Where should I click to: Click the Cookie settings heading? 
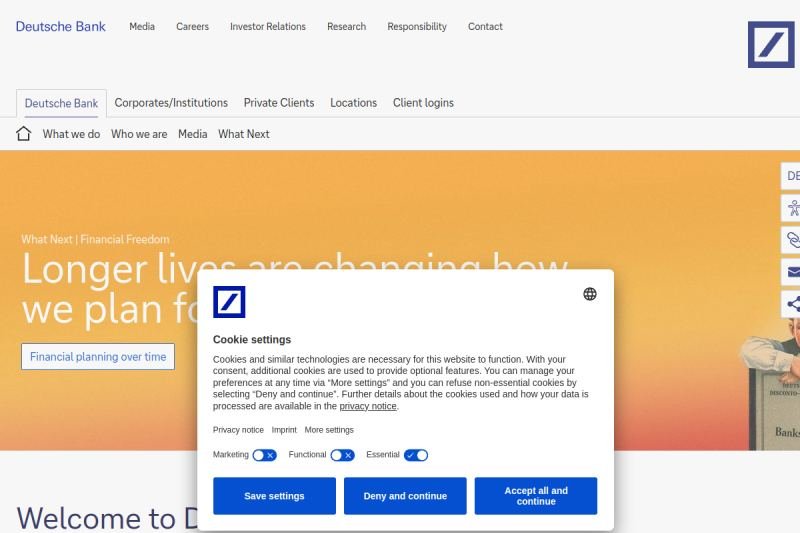click(x=252, y=340)
